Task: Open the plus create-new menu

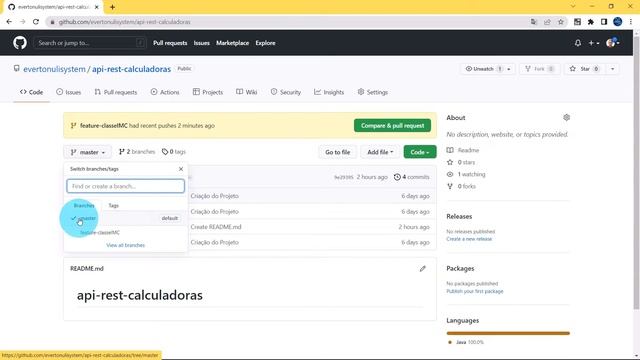Action: (593, 43)
